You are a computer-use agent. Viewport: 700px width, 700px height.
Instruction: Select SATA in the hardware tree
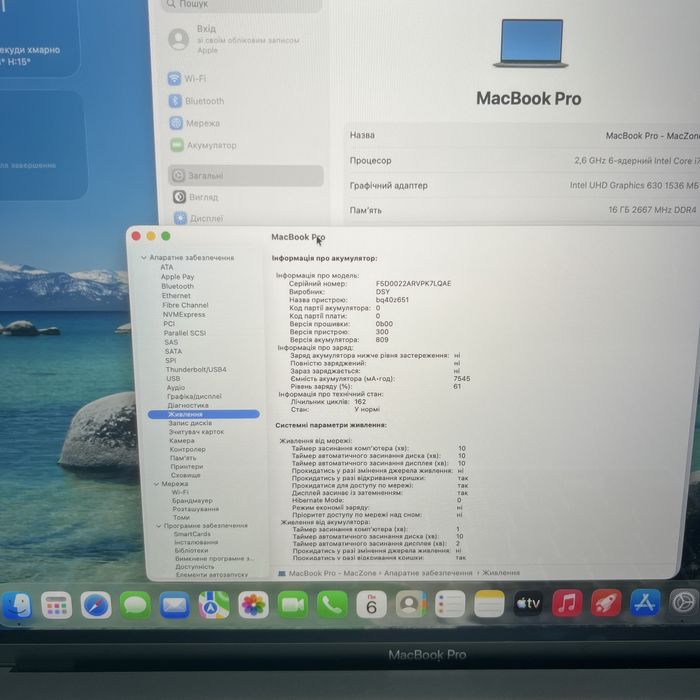[173, 351]
